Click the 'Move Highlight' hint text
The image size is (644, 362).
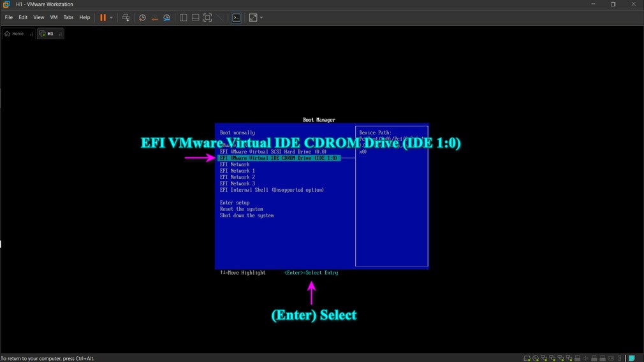coord(246,273)
